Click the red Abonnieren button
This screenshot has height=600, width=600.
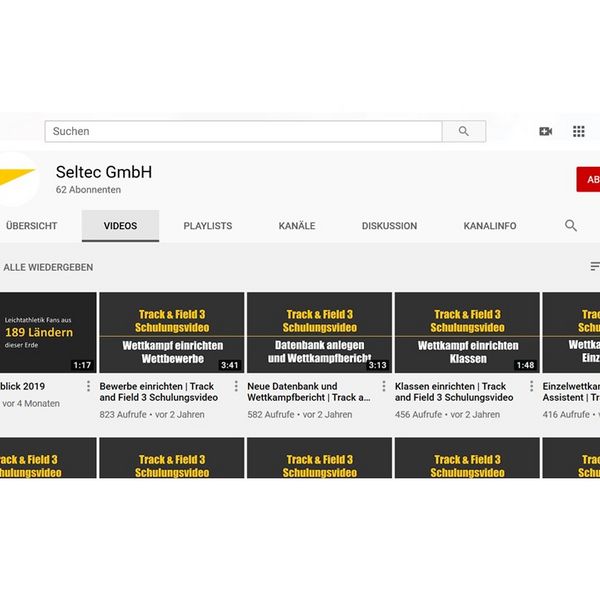coord(589,179)
